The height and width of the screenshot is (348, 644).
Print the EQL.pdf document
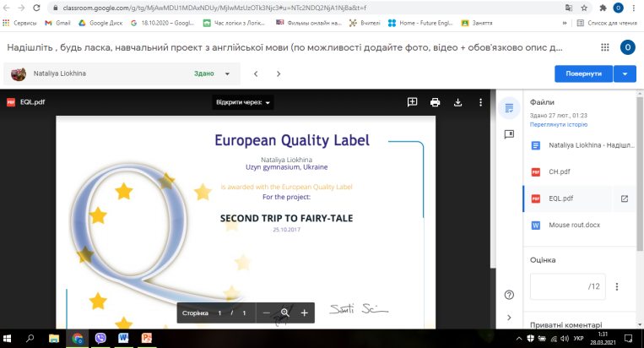(435, 102)
